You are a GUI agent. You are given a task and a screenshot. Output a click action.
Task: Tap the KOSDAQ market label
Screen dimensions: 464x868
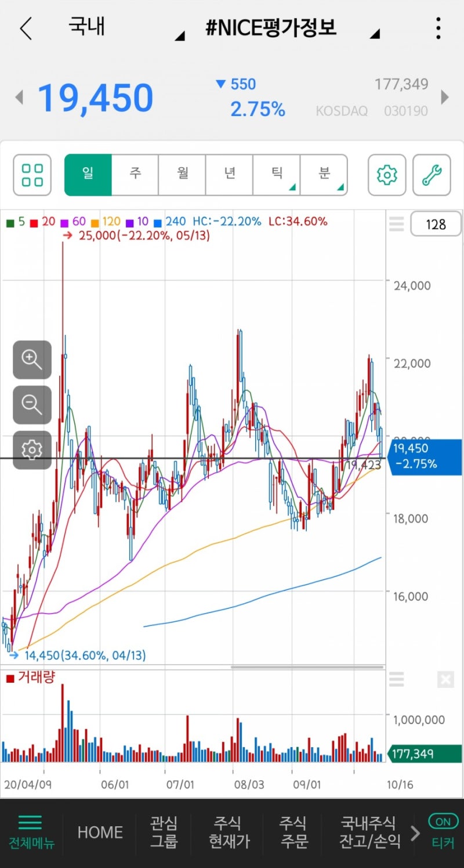coord(342,111)
